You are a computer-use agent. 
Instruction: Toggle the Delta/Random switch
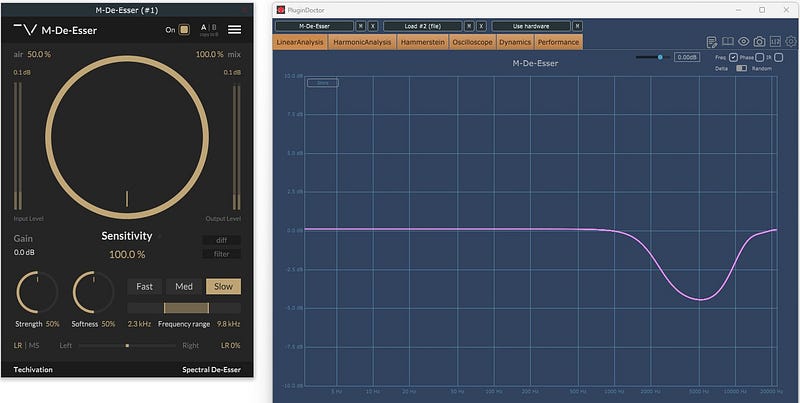pyautogui.click(x=741, y=68)
